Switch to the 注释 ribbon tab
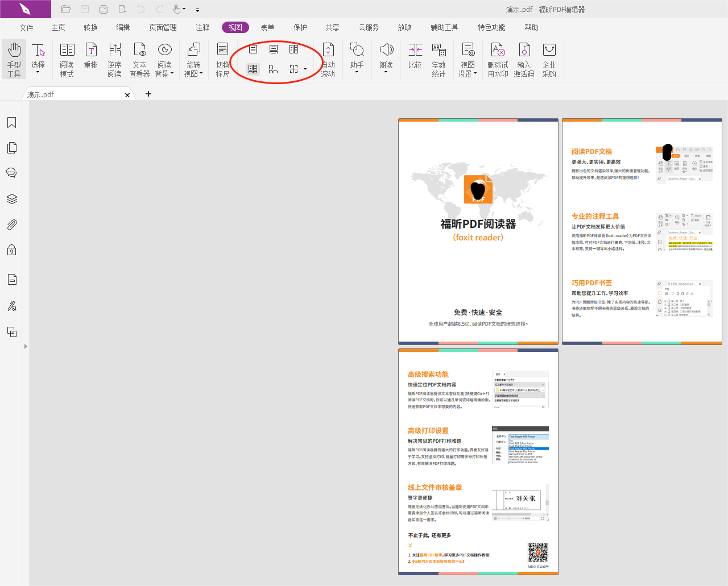Image resolution: width=728 pixels, height=586 pixels. tap(202, 27)
